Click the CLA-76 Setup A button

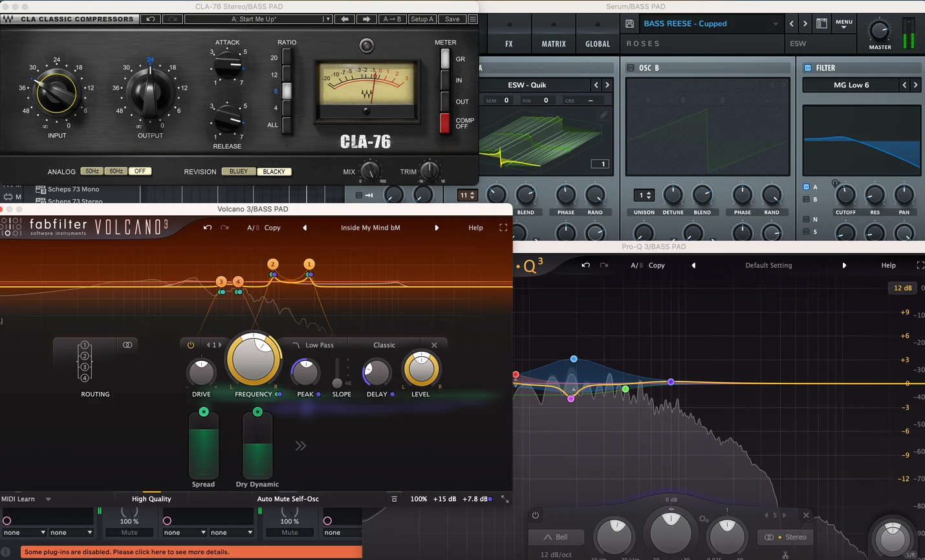422,19
